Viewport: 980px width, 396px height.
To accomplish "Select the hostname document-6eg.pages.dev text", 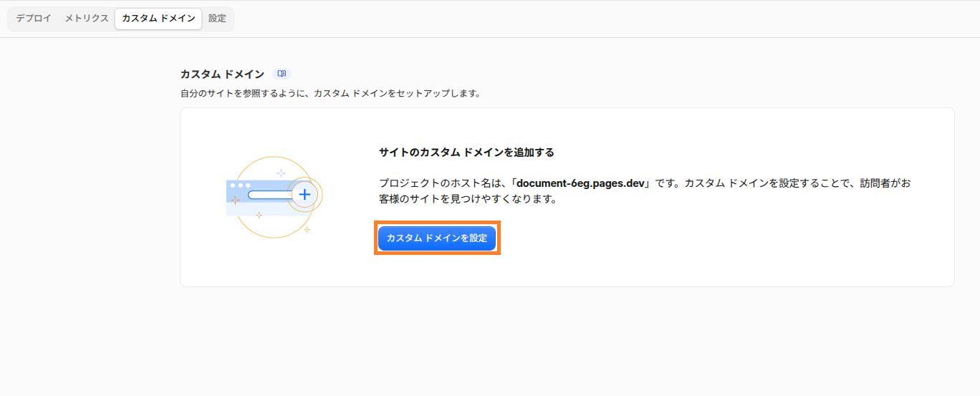I will [582, 183].
